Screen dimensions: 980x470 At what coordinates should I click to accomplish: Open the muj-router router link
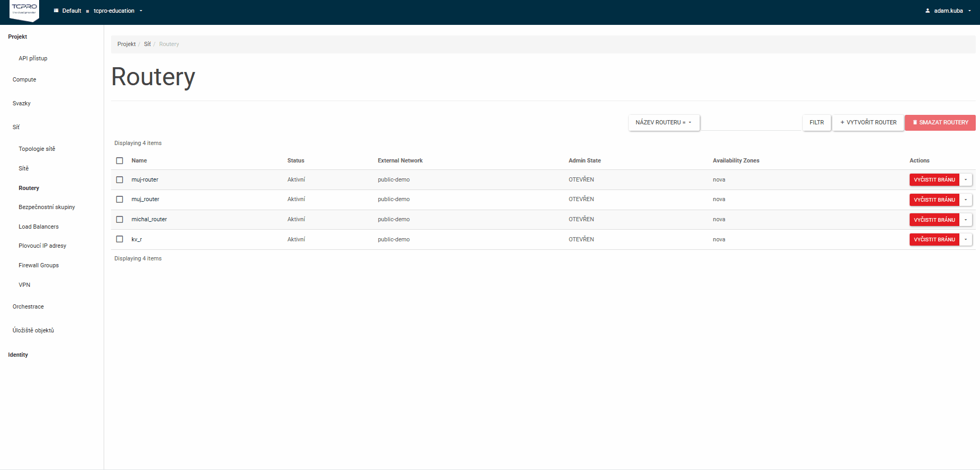[145, 179]
